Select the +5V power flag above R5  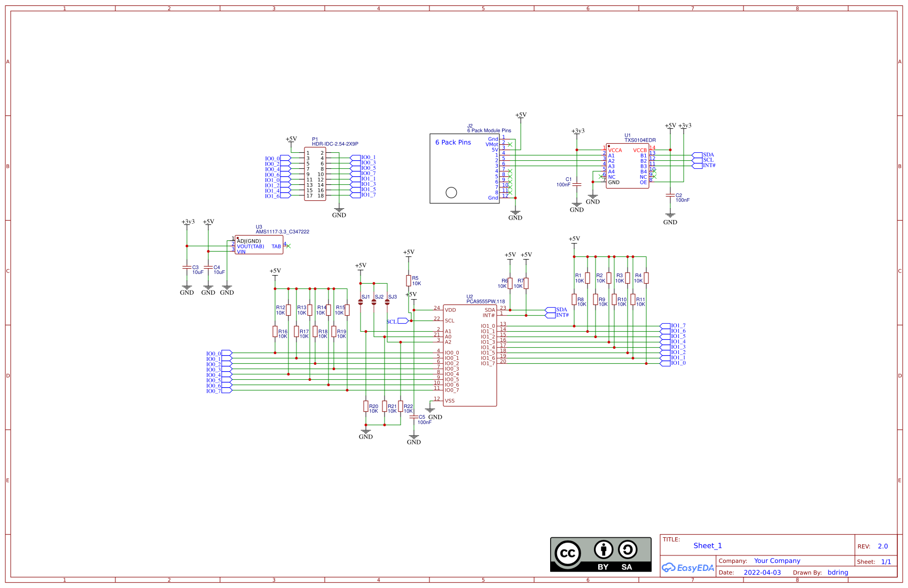(x=408, y=252)
